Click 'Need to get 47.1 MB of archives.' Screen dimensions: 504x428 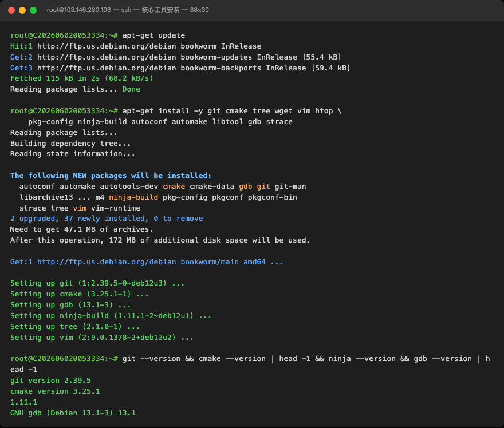[x=82, y=229]
